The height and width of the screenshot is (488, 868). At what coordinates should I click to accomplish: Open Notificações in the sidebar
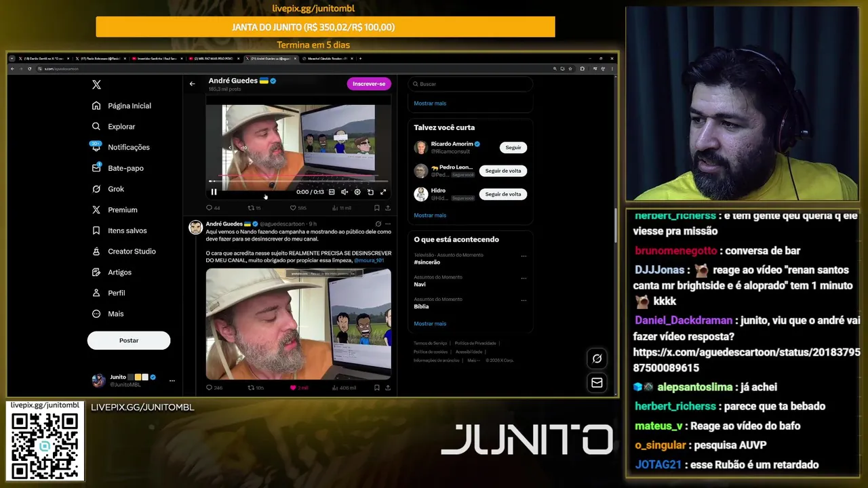[x=121, y=147]
